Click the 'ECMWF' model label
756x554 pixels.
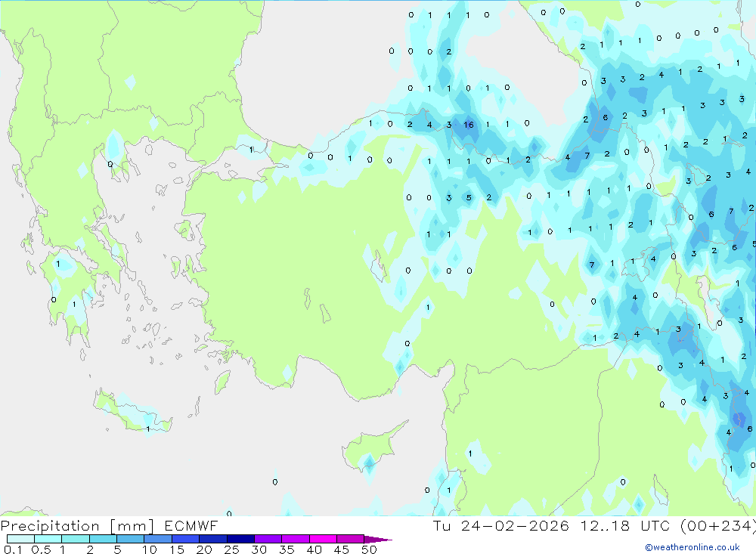tap(191, 525)
